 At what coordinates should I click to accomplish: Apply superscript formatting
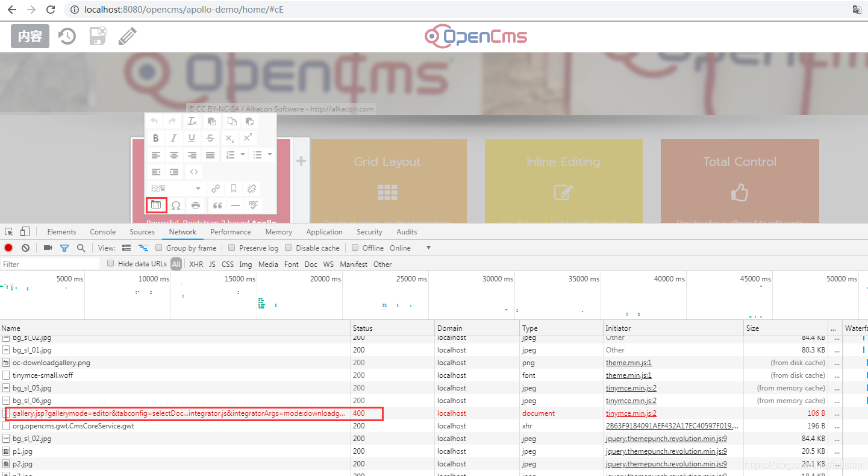(248, 138)
